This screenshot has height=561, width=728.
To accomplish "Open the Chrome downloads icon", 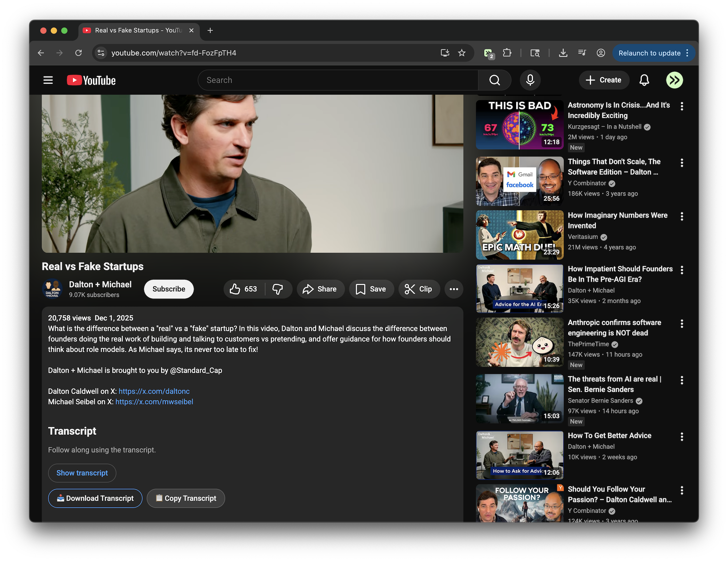I will [563, 53].
